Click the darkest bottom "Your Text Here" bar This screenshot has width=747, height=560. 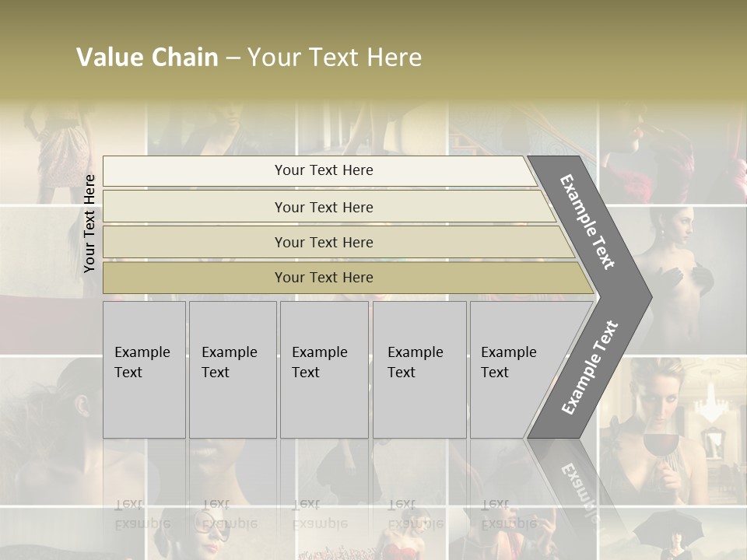324,278
